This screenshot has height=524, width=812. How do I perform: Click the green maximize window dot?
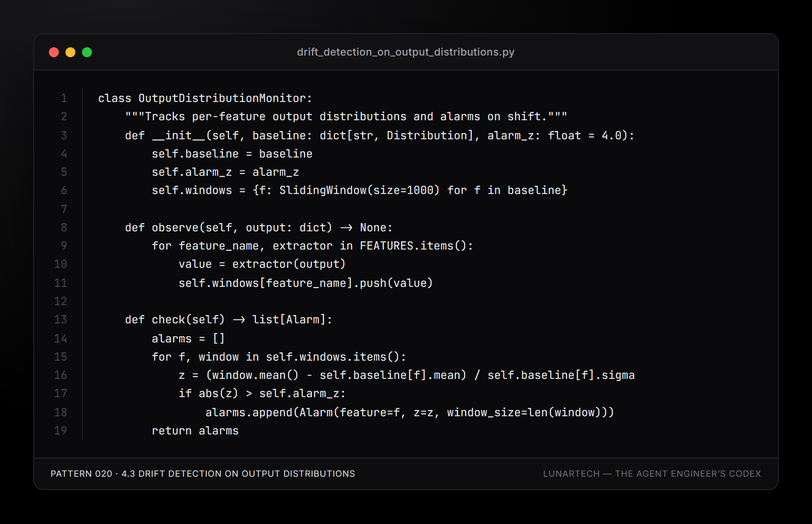[87, 52]
